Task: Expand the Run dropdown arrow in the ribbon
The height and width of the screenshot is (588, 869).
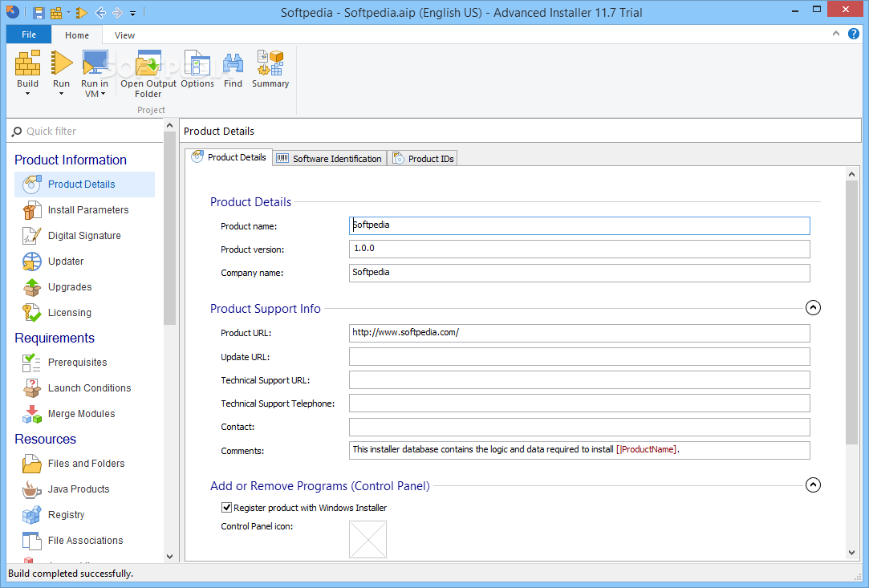Action: [x=62, y=94]
